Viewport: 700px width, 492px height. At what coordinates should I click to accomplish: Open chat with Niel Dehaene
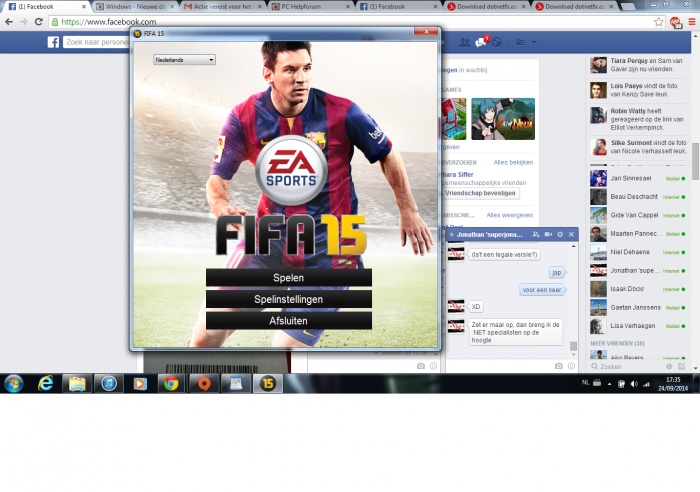[x=638, y=252]
